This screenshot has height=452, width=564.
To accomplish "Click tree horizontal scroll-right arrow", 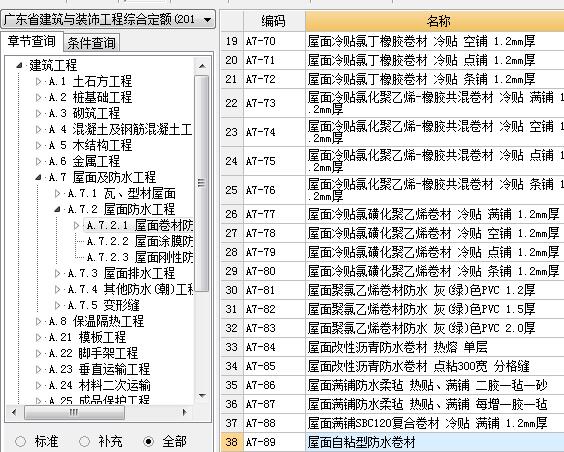I will click(x=185, y=412).
